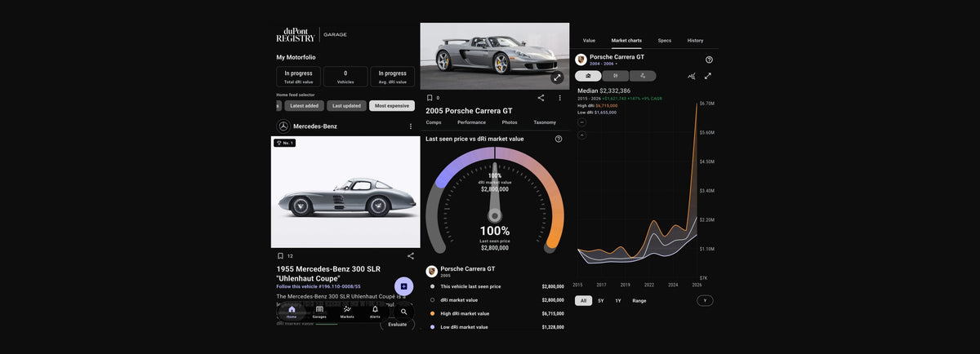Open the Avg. dRi value card
Viewport: 980px width, 354px height.
[x=393, y=77]
